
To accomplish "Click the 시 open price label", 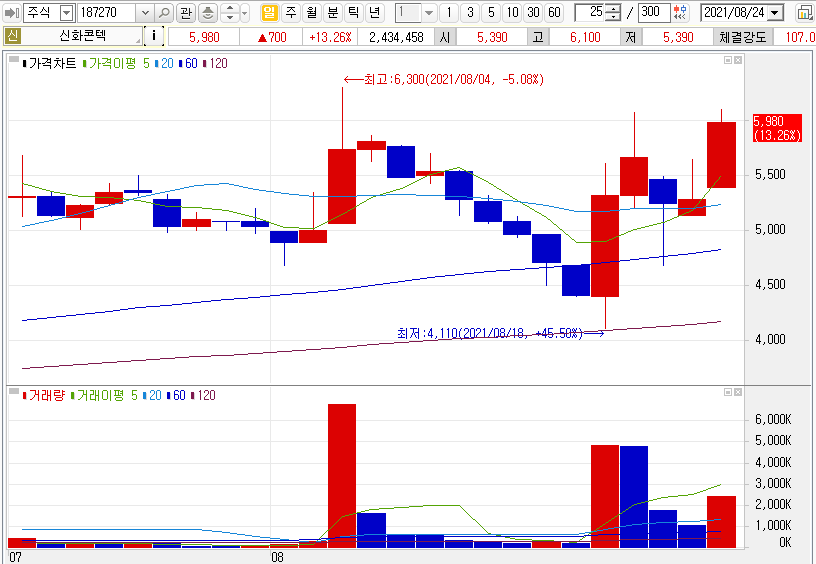I will coord(444,37).
